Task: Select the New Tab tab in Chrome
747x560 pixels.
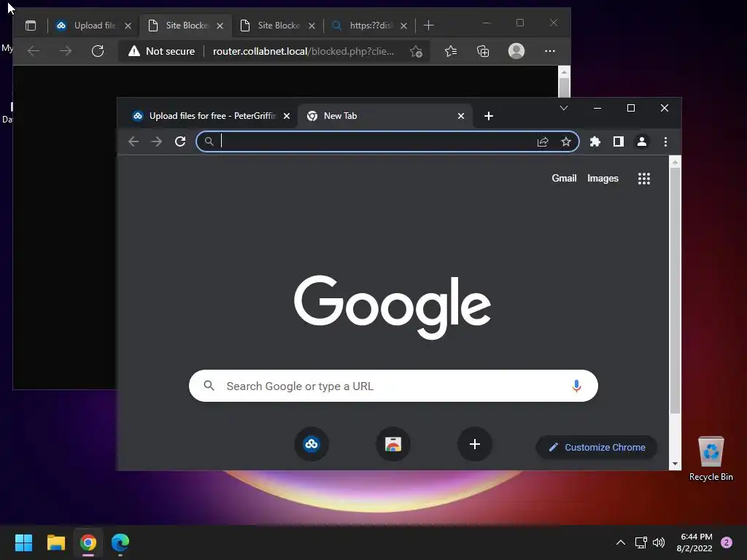Action: click(385, 116)
